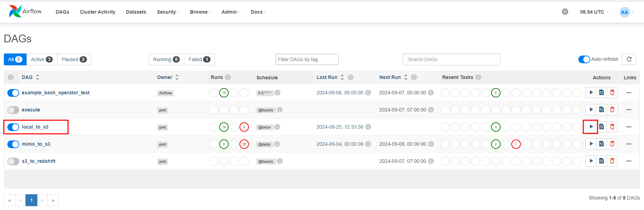
Task: Refresh the DAG list
Action: coord(629,59)
